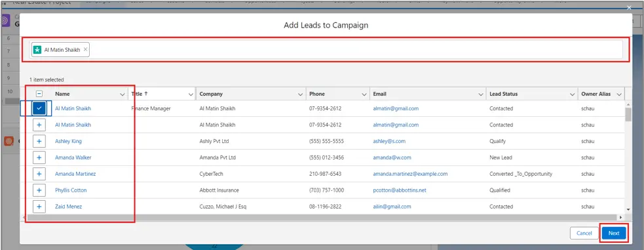Open the Name column dropdown menu
The image size is (644, 250).
[x=122, y=94]
